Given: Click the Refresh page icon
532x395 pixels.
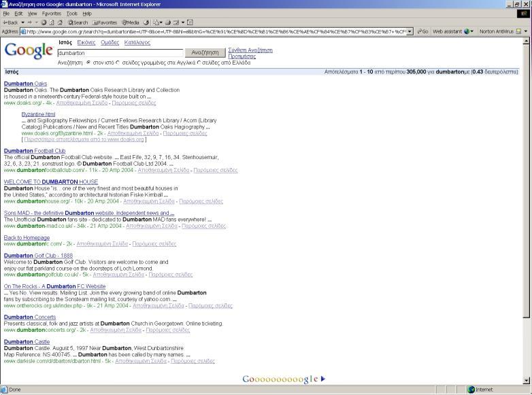Looking at the screenshot, I should click(52, 22).
